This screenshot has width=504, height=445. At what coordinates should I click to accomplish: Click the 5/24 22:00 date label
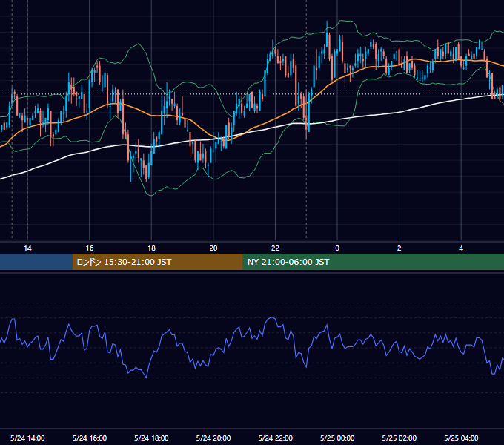pyautogui.click(x=276, y=438)
